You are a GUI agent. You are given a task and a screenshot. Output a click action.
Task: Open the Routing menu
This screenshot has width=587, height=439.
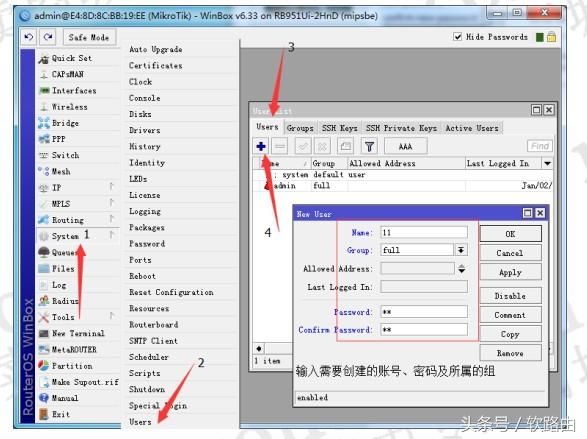(67, 220)
